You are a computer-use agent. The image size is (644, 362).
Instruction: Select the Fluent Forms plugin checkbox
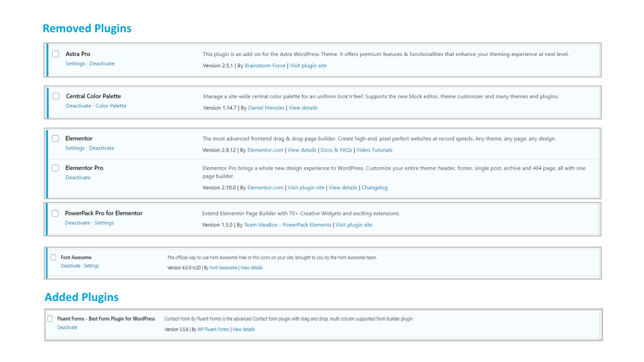tap(50, 319)
